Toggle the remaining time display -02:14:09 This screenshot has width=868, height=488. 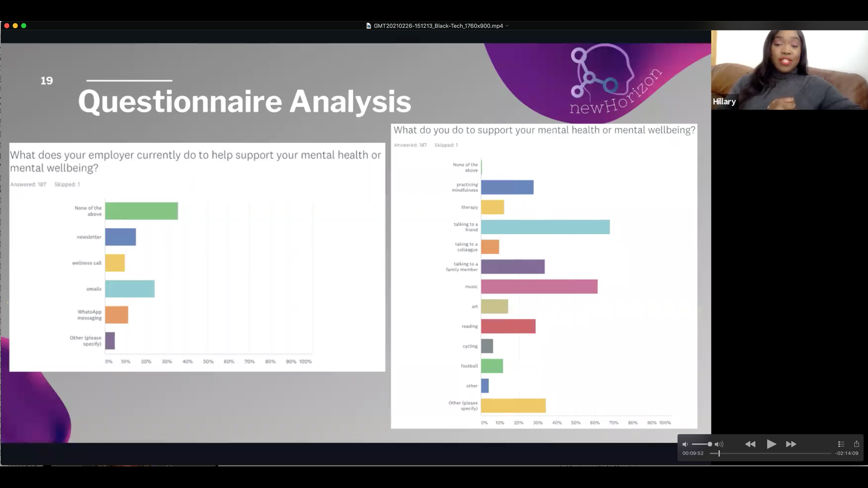847,453
